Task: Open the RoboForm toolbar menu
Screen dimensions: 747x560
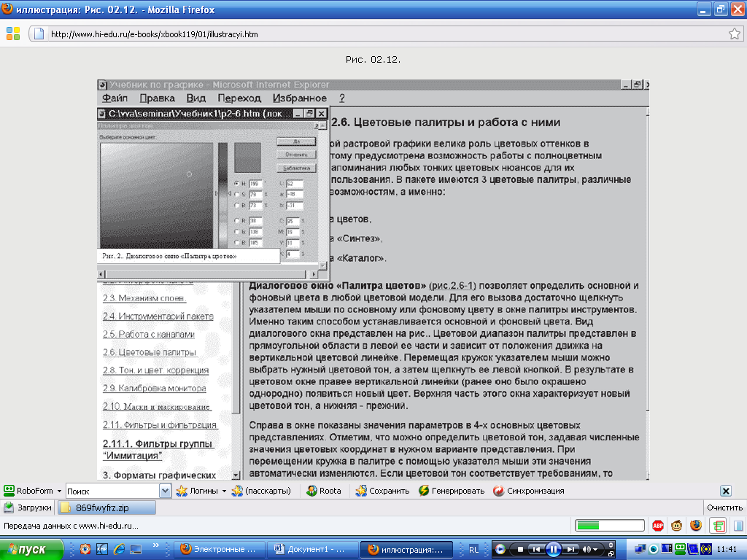Action: pos(32,491)
